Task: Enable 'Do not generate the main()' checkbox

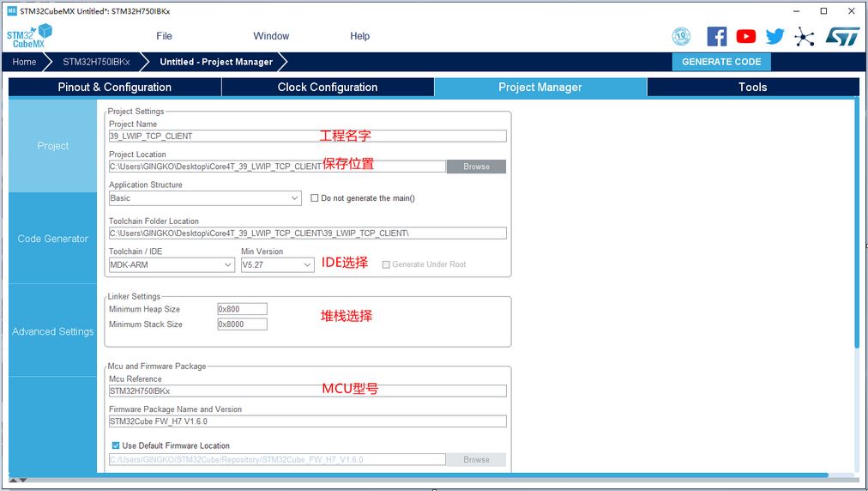Action: (315, 198)
